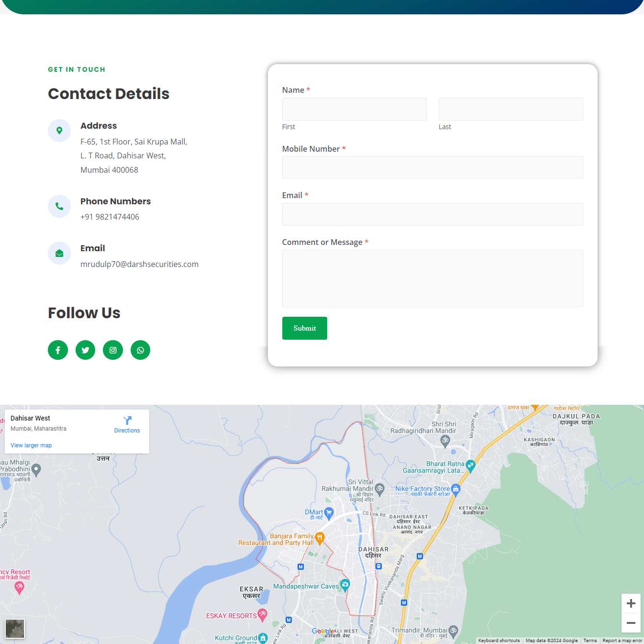The width and height of the screenshot is (644, 644).
Task: Open the Instagram social icon
Action: (x=113, y=350)
